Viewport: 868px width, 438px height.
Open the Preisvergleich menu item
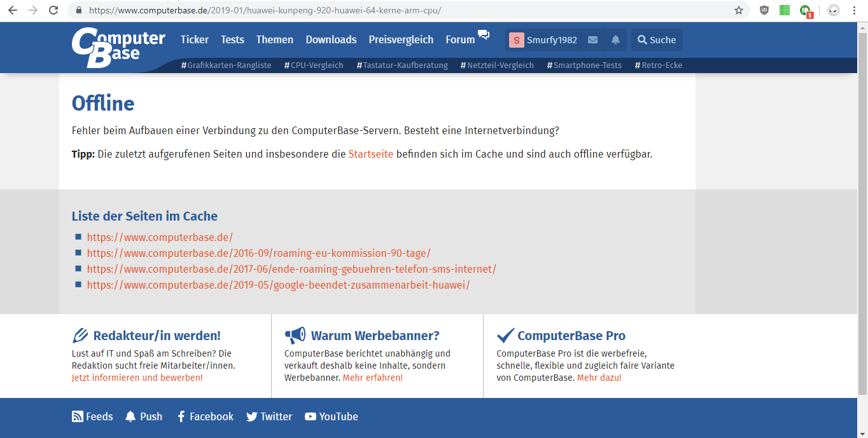pyautogui.click(x=401, y=39)
